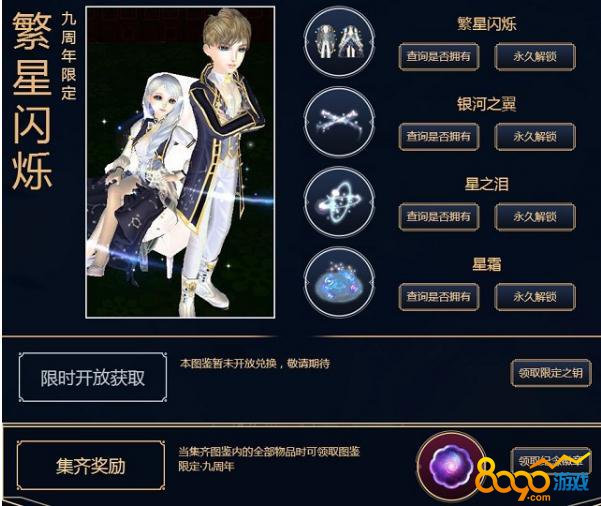601x506 pixels.
Task: Query whether 银河之翼 is owned
Action: [438, 136]
